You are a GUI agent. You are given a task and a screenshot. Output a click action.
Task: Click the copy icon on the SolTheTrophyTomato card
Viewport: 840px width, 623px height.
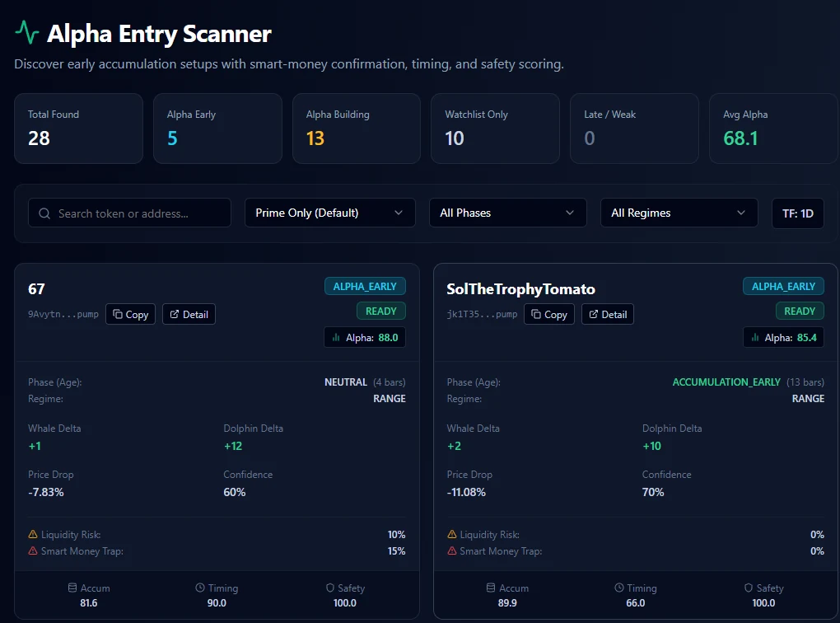(x=536, y=314)
